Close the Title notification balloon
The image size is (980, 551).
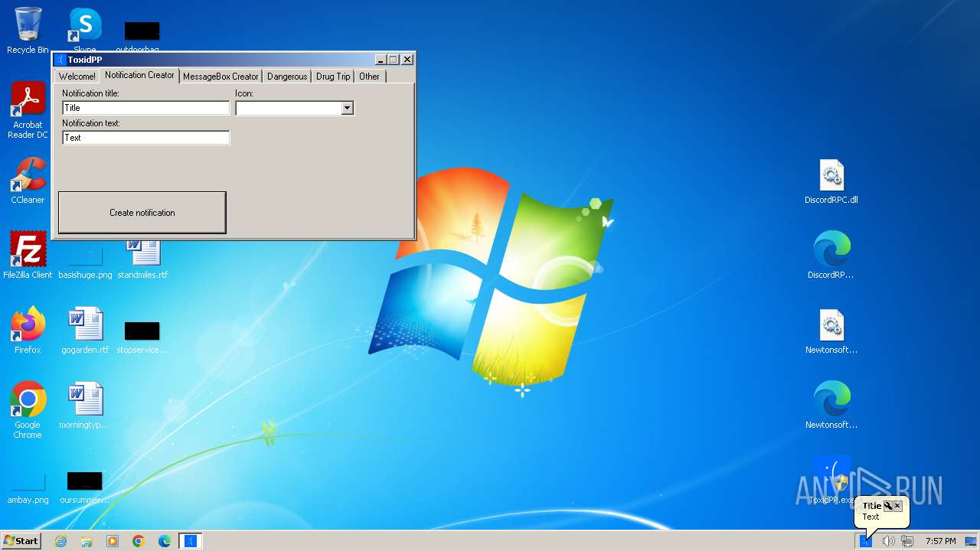[x=898, y=506]
